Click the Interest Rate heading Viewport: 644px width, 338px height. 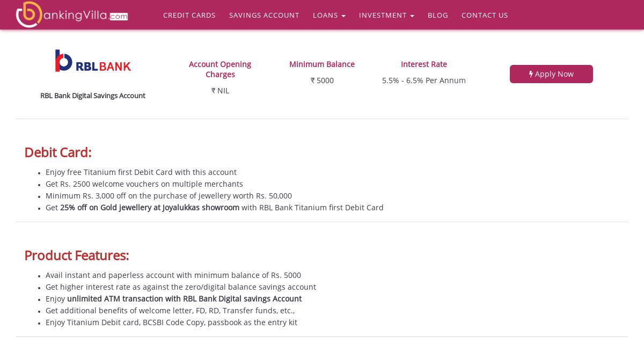(x=424, y=64)
